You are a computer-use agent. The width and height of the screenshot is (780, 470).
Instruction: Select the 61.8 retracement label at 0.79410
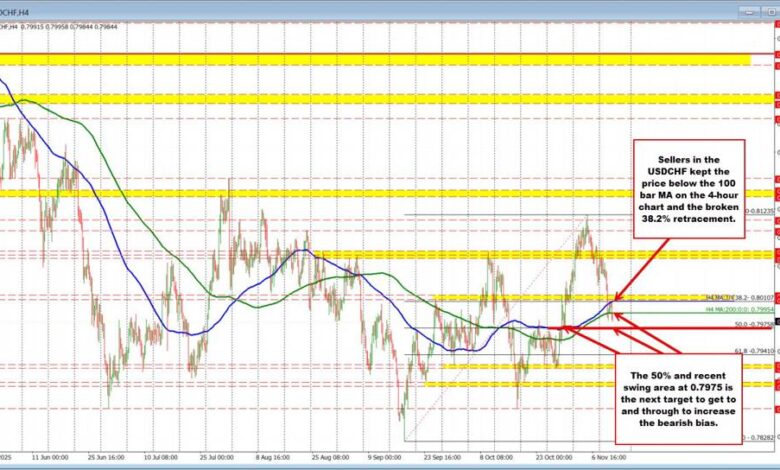pyautogui.click(x=757, y=351)
